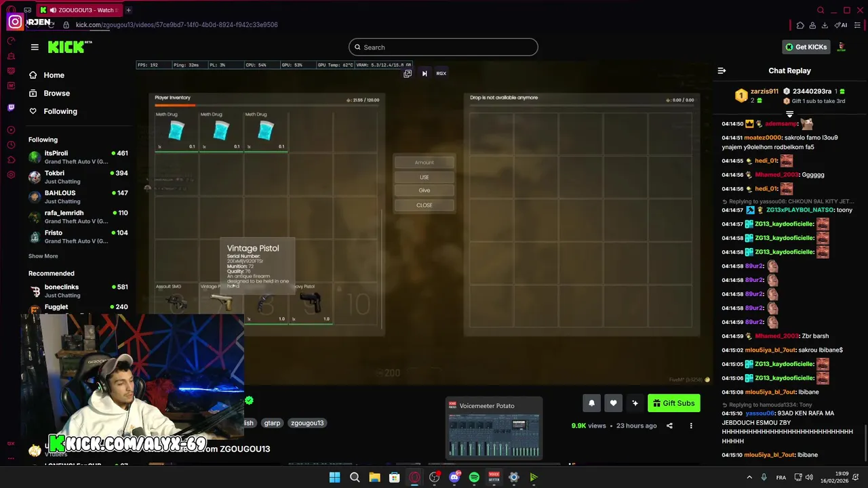
Task: Open boneclinks recommended channel
Action: pos(78,291)
